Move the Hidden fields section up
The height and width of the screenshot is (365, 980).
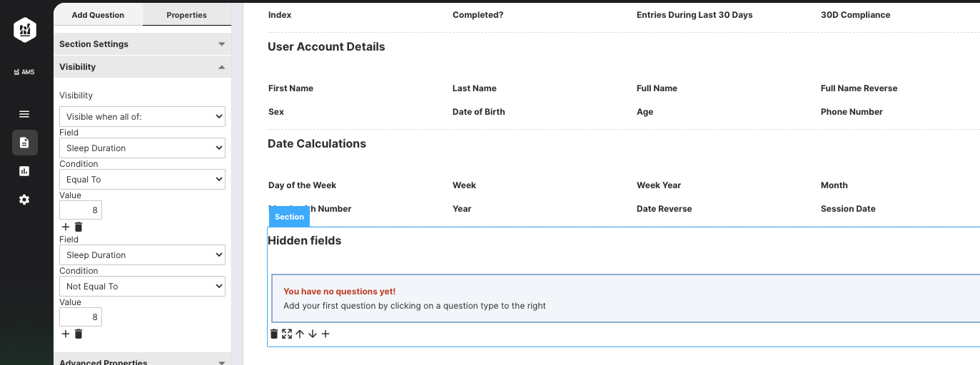(300, 334)
